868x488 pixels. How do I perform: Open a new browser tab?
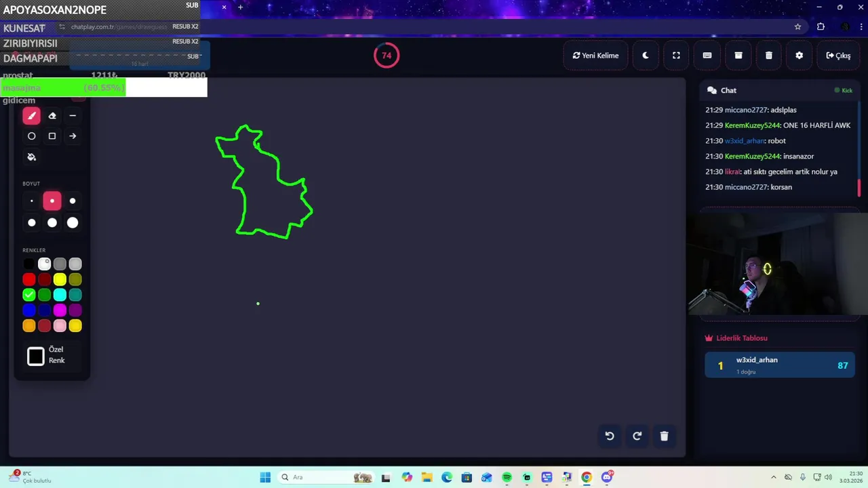(240, 7)
